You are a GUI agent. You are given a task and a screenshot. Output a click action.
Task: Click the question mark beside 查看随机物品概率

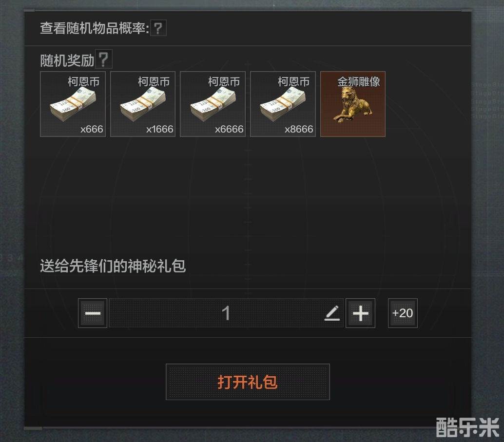coord(158,28)
